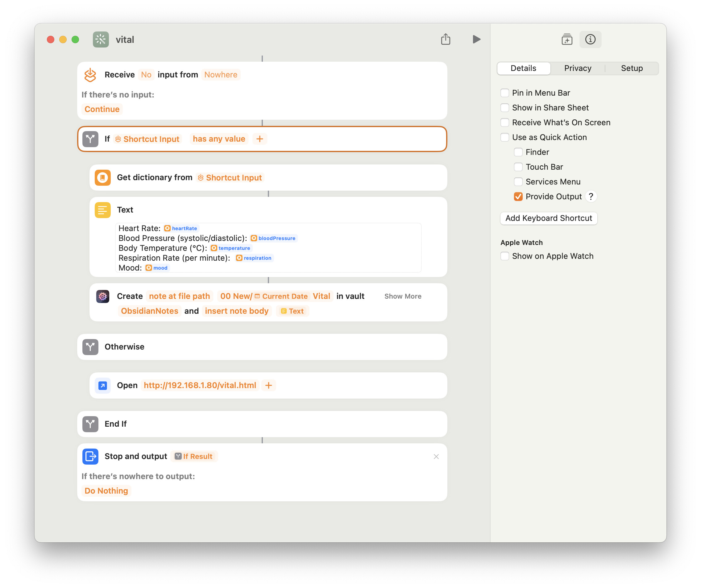Screen dimensions: 701x588
Task: Click the share icon in the toolbar
Action: [x=445, y=39]
